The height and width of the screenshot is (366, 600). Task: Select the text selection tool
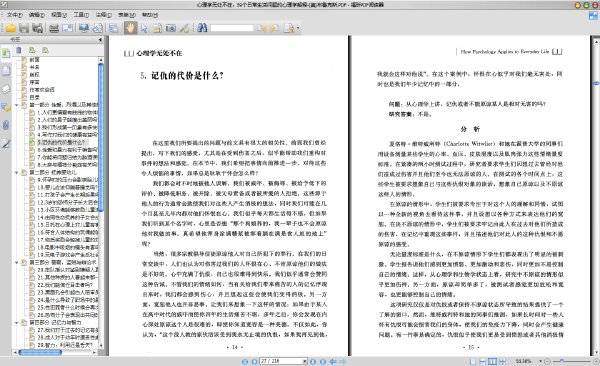157,28
